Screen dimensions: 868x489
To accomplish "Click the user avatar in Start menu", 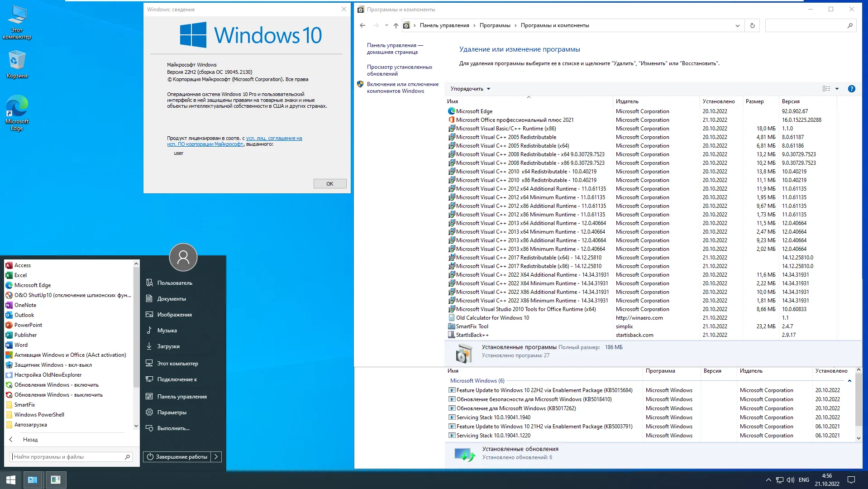I will 183,257.
